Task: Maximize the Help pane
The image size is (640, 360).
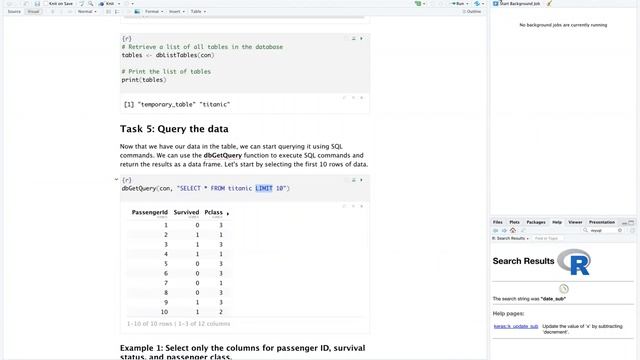Action: tap(631, 222)
